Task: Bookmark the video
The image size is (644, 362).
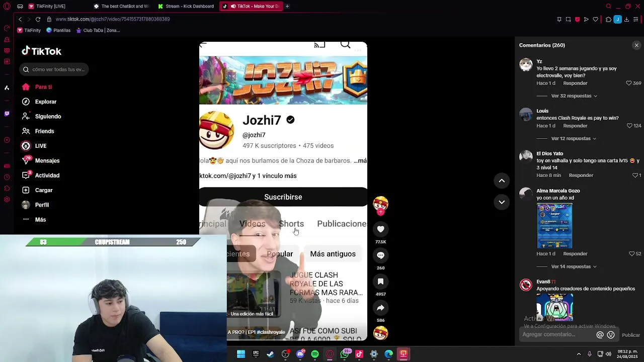Action: point(381,282)
